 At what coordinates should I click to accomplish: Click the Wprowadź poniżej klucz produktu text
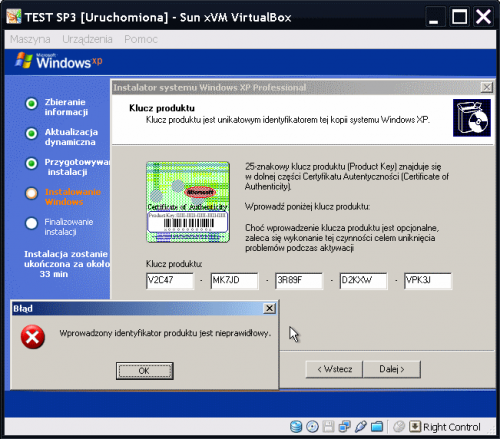click(307, 207)
